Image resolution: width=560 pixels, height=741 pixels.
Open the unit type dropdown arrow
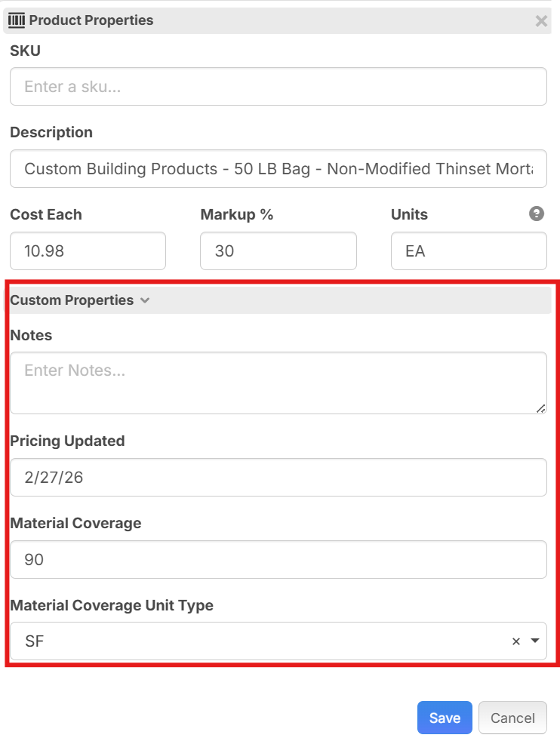pos(535,641)
